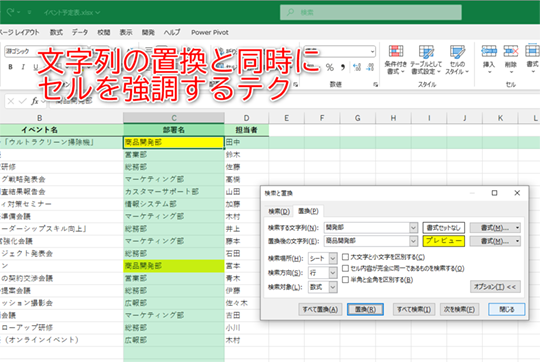Open the 校閲 ribbon tab

pos(103,32)
